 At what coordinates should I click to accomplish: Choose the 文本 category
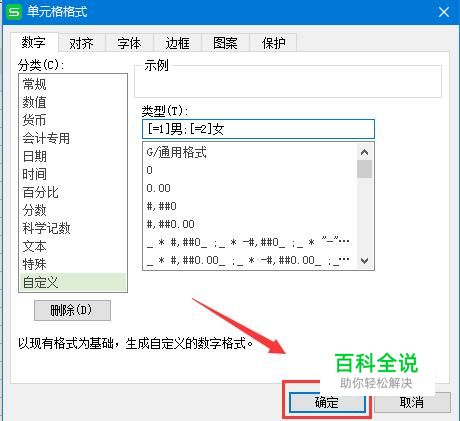(x=73, y=246)
